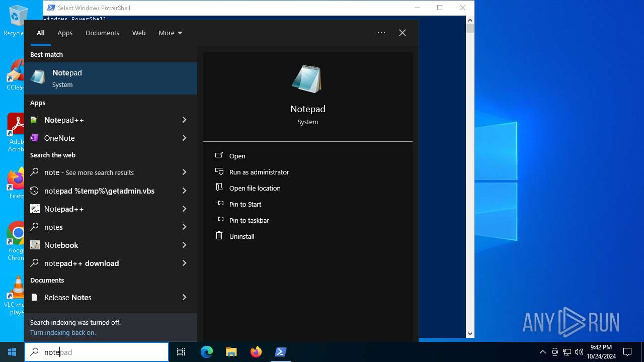Click the Windows Start button
The image size is (644, 362).
click(x=12, y=352)
